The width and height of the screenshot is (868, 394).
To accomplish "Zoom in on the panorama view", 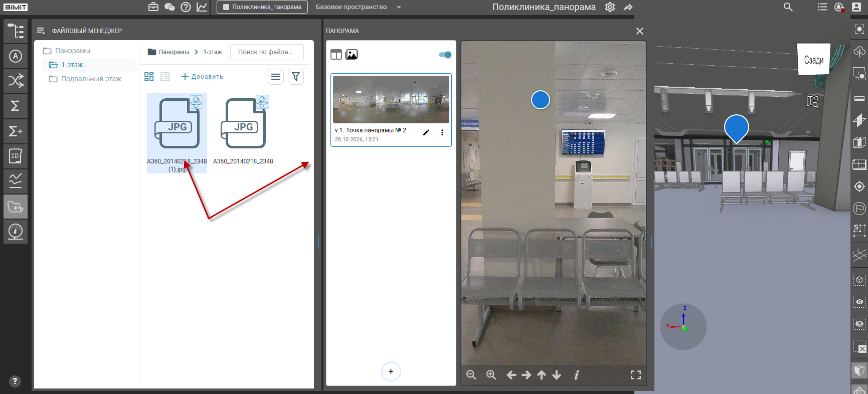I will tap(491, 375).
